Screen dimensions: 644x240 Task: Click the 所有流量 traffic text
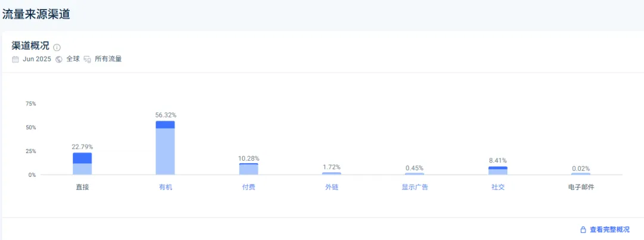click(x=108, y=59)
